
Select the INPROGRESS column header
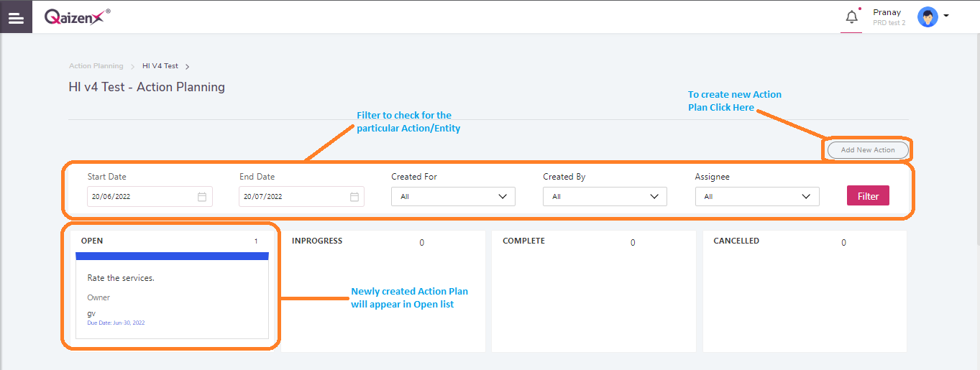click(x=317, y=241)
